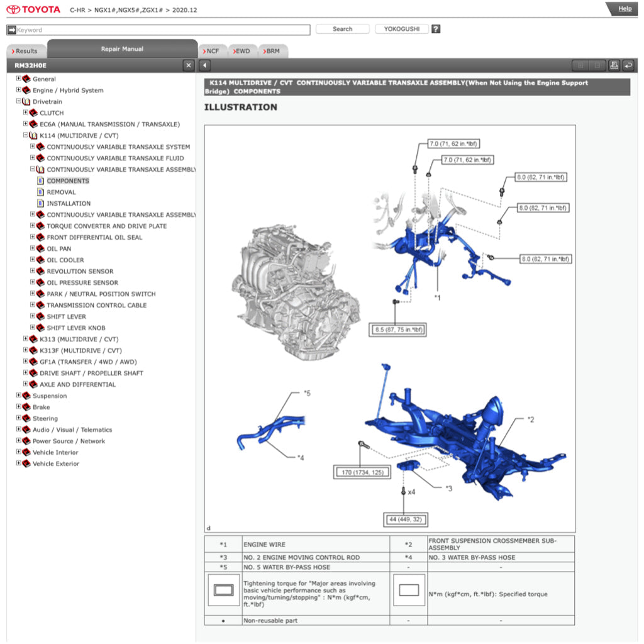Collapse the K114 (MULTIDRIVE / CVT) node

click(26, 136)
